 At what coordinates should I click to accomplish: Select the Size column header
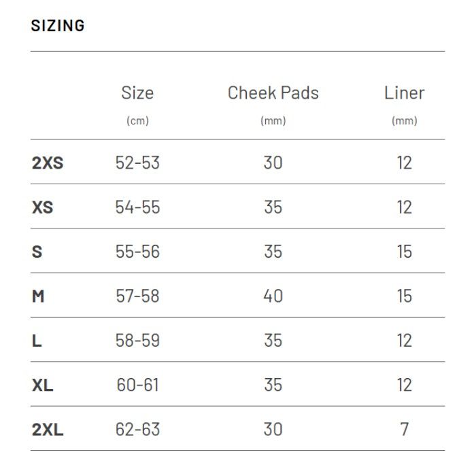click(x=137, y=93)
